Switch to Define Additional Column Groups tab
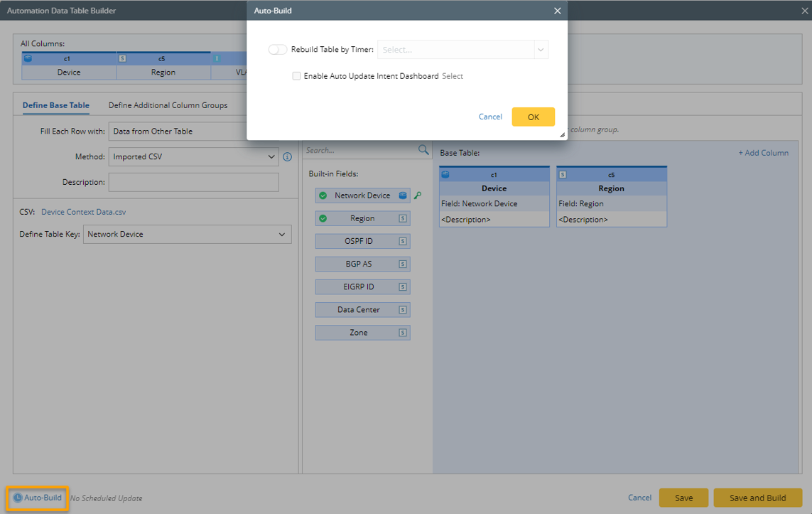 click(168, 105)
